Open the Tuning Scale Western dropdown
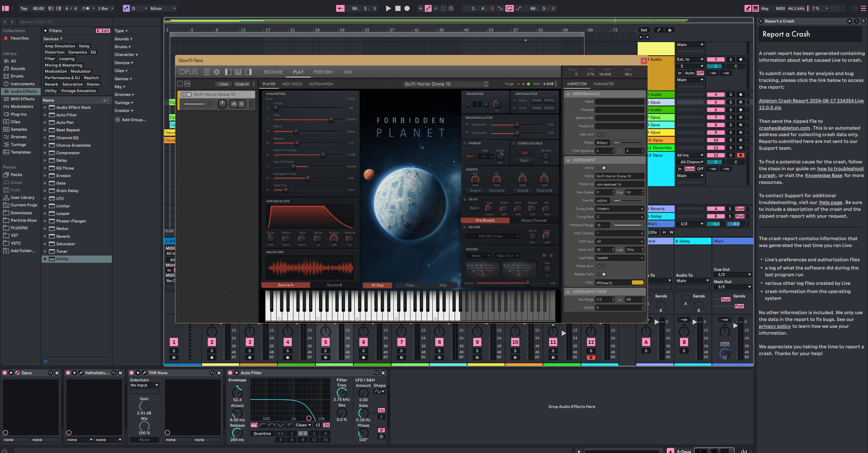The width and height of the screenshot is (868, 453). [x=619, y=209]
